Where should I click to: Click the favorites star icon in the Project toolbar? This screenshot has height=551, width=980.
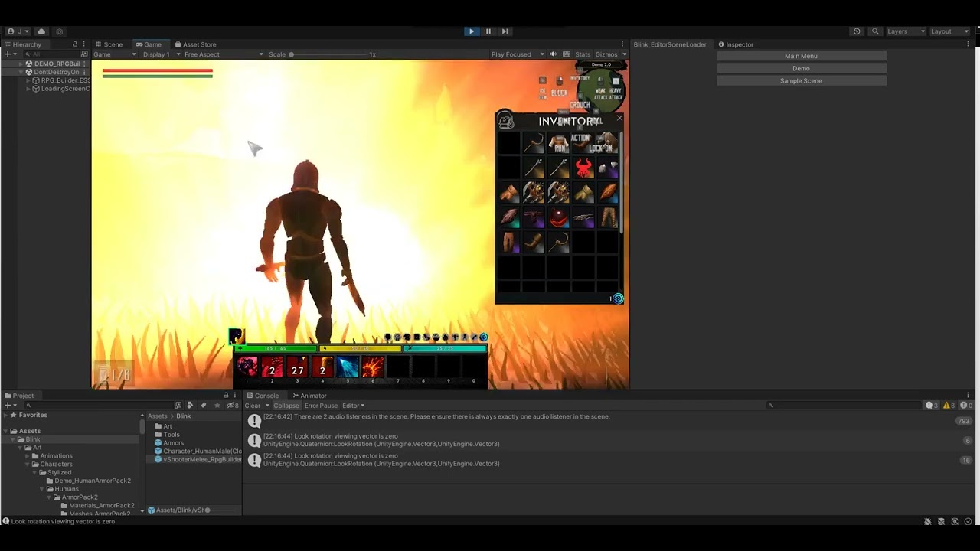[x=217, y=406]
